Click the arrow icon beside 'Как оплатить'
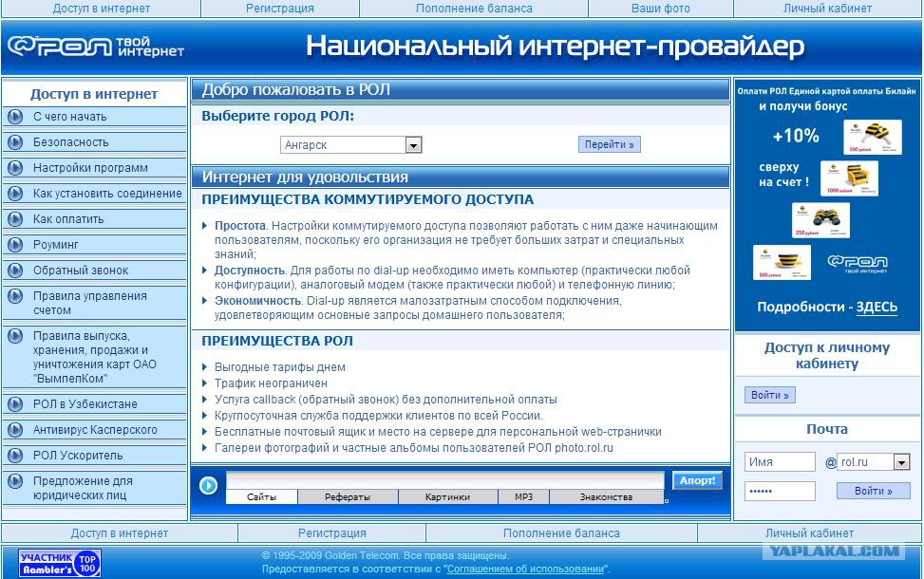The height and width of the screenshot is (579, 924). pos(15,219)
